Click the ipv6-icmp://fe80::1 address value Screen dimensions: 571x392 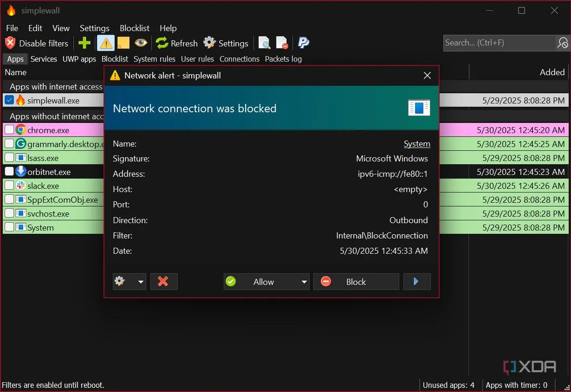click(x=393, y=174)
